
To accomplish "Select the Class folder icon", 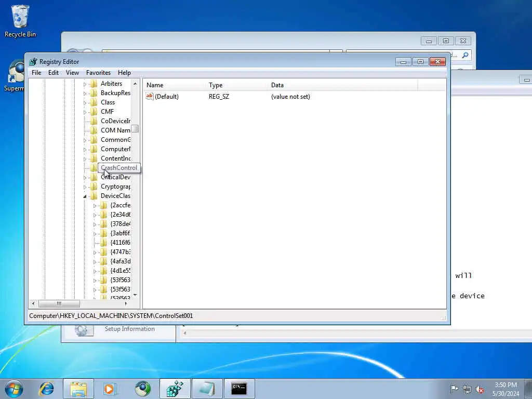I will (94, 102).
